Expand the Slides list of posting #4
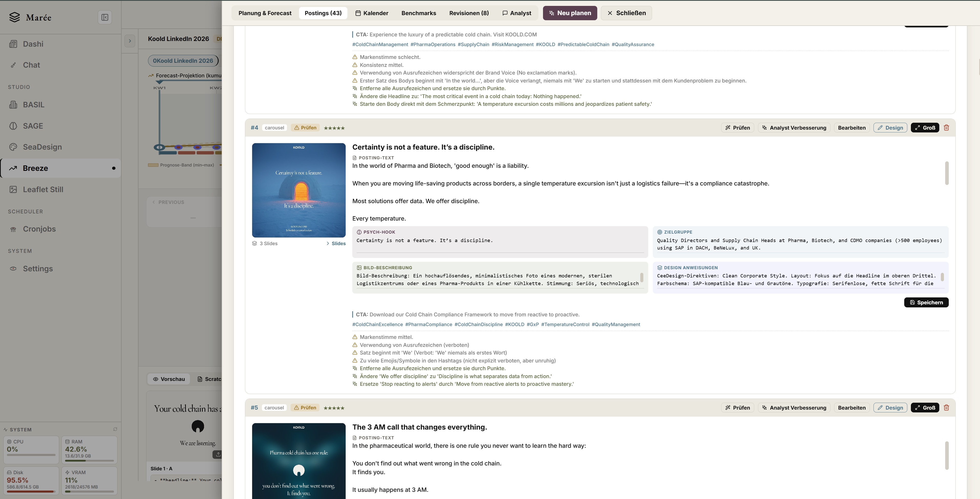 336,244
